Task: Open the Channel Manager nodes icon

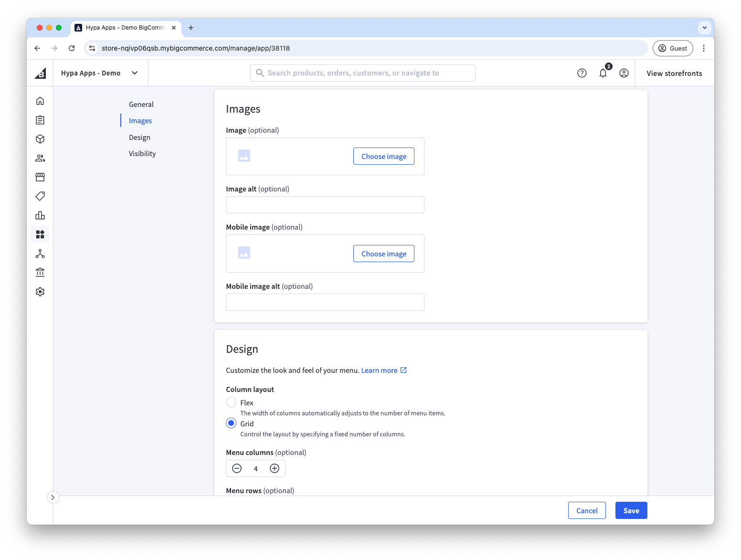Action: tap(40, 254)
